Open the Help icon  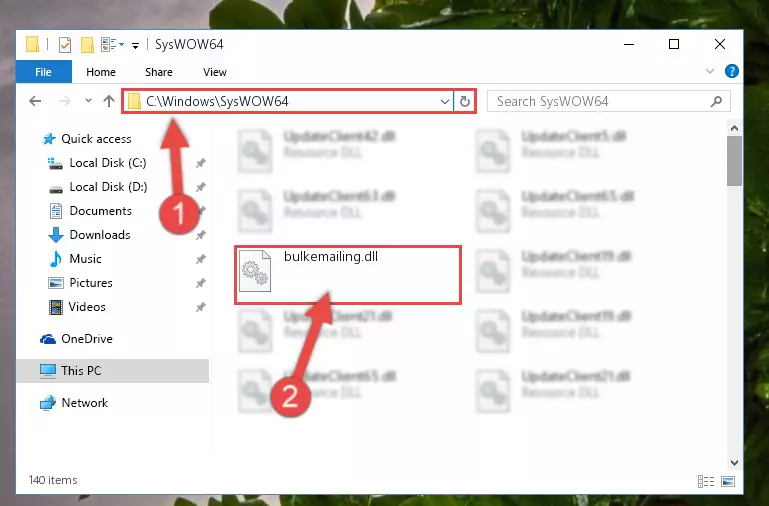click(x=731, y=72)
